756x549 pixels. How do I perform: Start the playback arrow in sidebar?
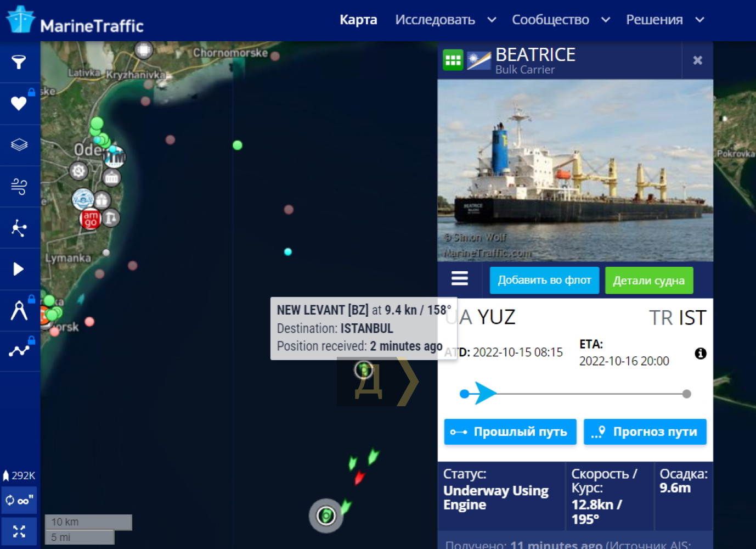[19, 269]
